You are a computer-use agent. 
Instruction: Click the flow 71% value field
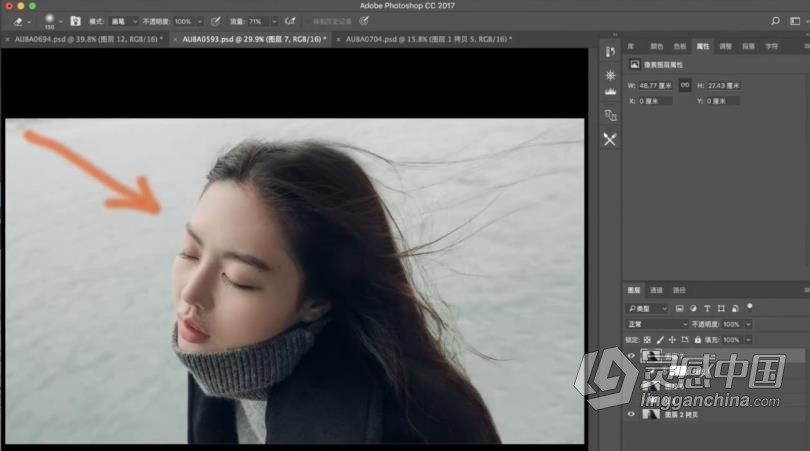257,22
